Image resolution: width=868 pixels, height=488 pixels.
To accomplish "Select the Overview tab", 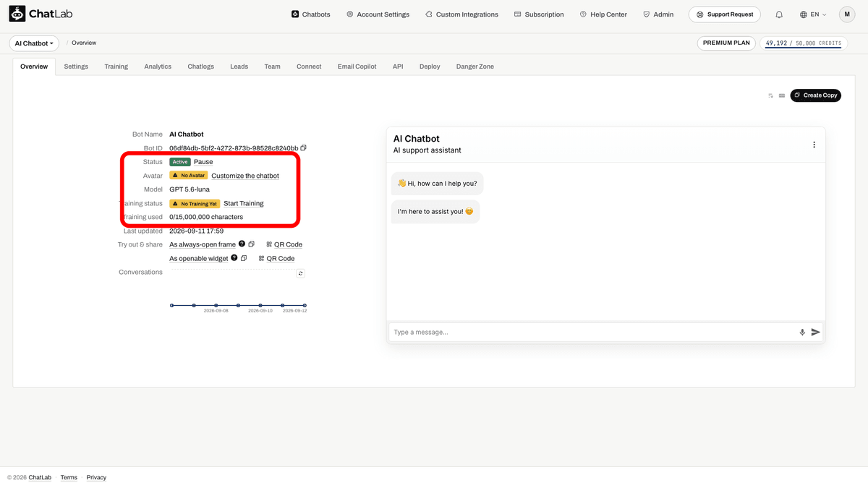I will click(34, 67).
